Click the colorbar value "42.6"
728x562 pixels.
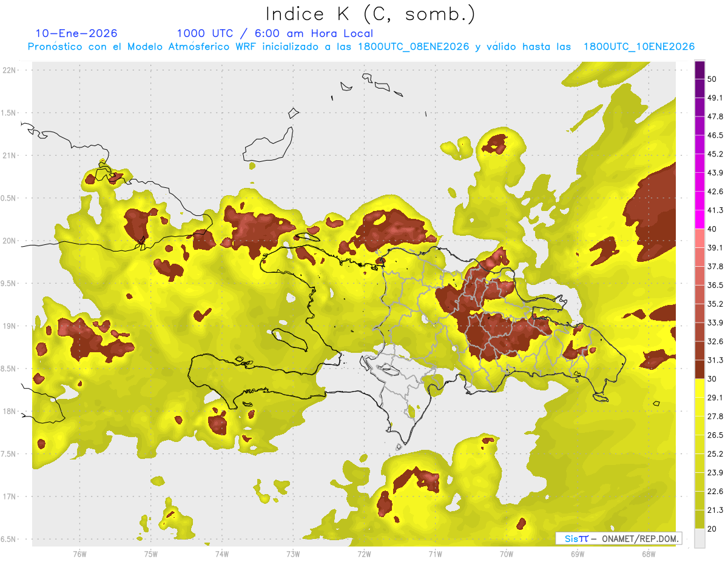pos(715,192)
